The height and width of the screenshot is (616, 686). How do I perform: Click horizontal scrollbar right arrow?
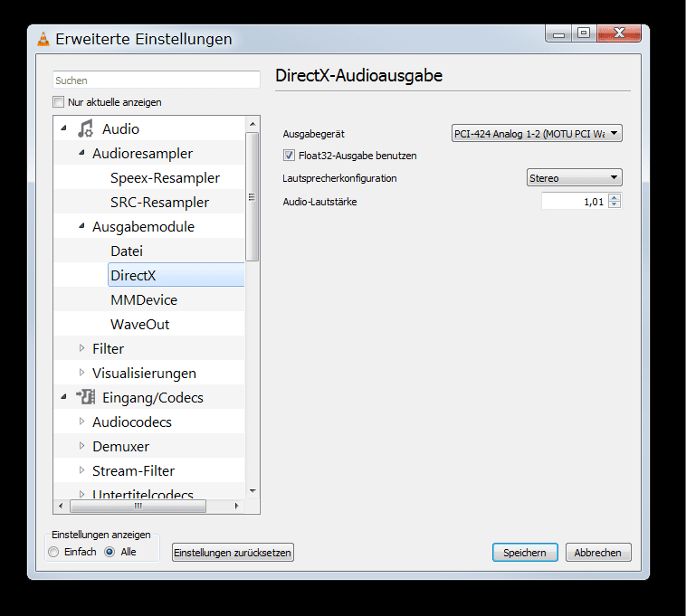[x=237, y=506]
